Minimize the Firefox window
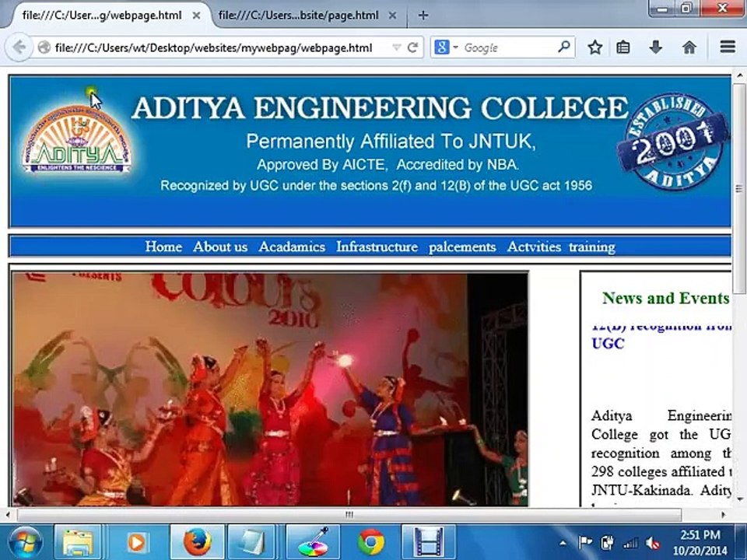The height and width of the screenshot is (560, 747). 661,8
